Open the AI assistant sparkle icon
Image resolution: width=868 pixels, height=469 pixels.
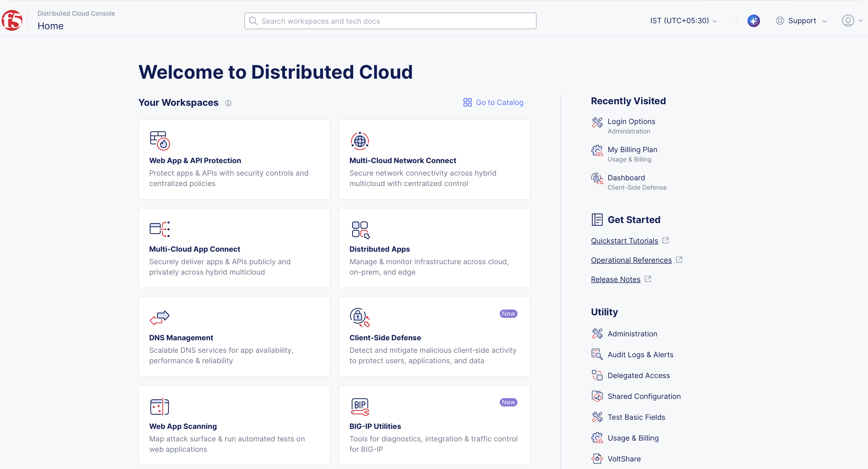pos(754,21)
